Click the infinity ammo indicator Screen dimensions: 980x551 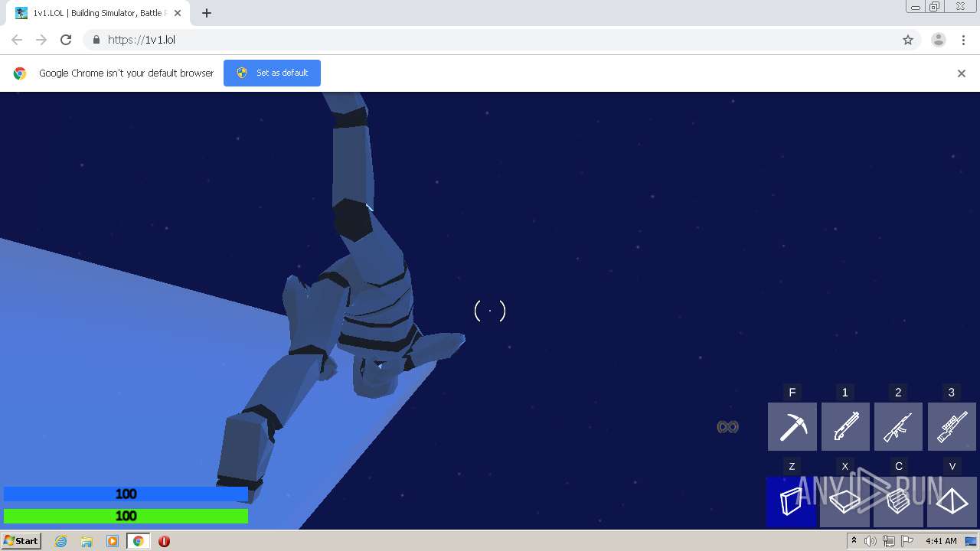click(x=727, y=427)
